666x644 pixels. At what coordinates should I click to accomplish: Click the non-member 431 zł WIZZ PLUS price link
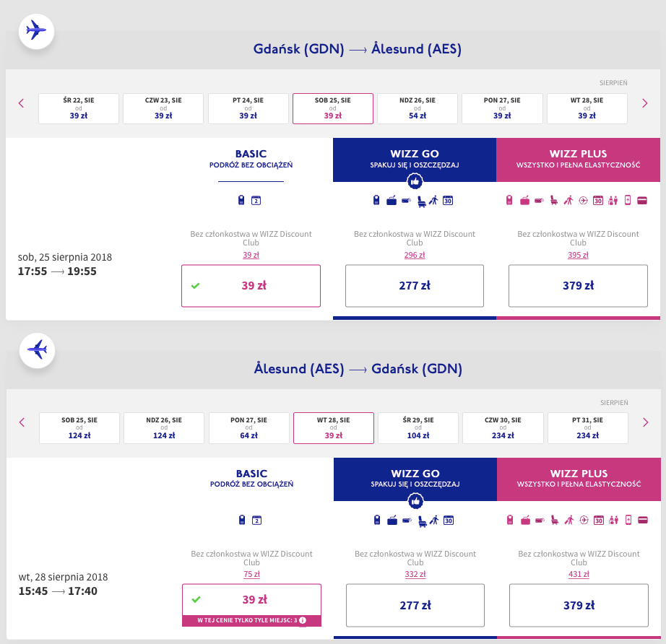(579, 575)
